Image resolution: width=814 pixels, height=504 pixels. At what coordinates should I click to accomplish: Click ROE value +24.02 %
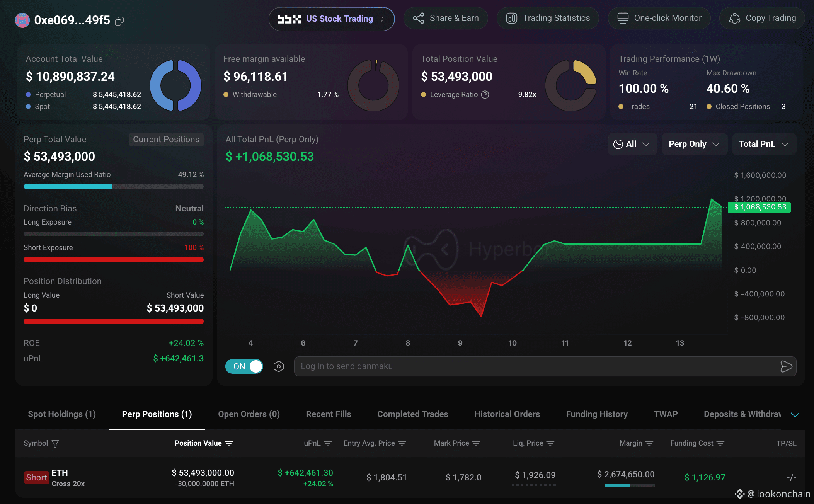click(x=186, y=343)
